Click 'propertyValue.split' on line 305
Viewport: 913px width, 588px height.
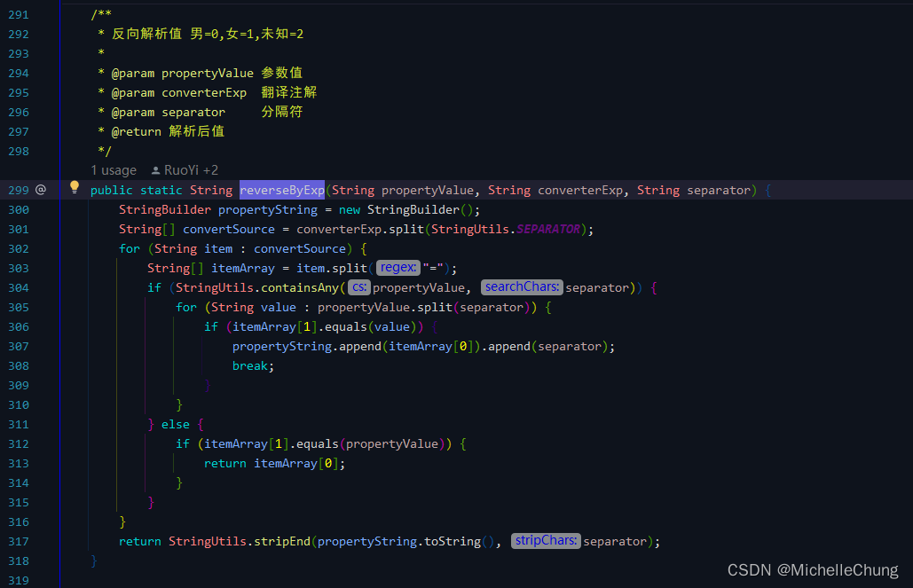[x=385, y=307]
